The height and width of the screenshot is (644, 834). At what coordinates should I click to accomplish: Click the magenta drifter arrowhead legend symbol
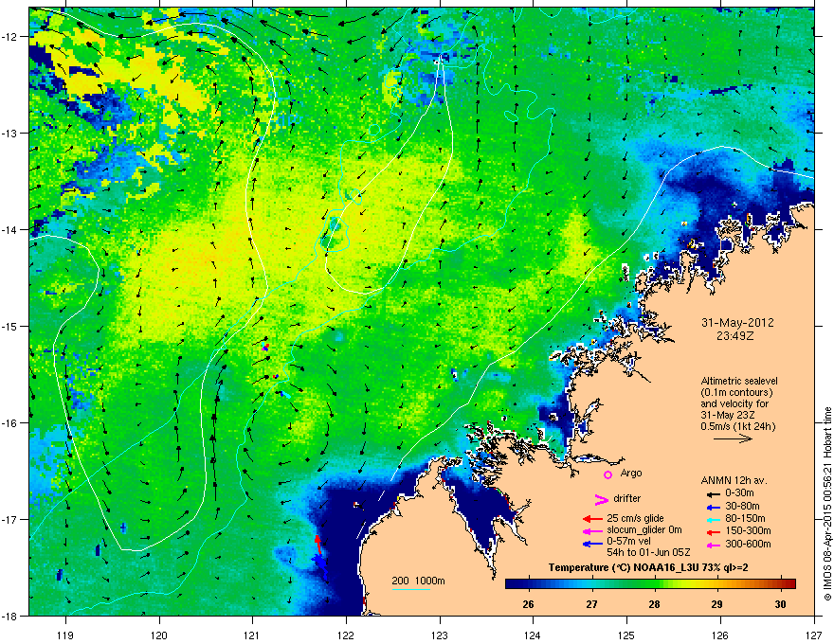tap(601, 499)
